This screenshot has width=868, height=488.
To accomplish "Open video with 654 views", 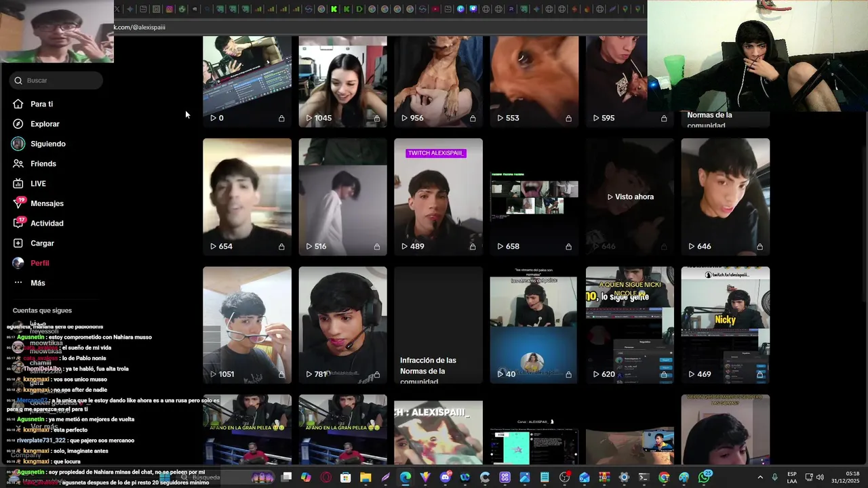I will [x=247, y=197].
